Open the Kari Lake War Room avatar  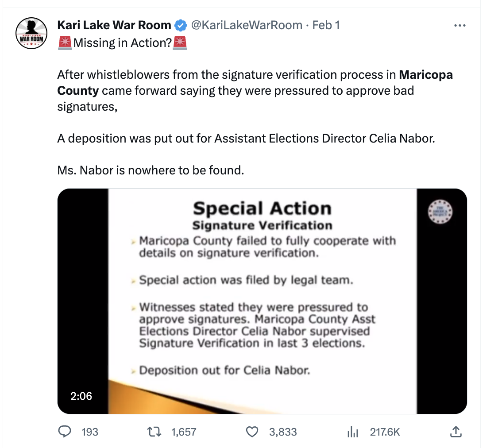click(x=31, y=33)
